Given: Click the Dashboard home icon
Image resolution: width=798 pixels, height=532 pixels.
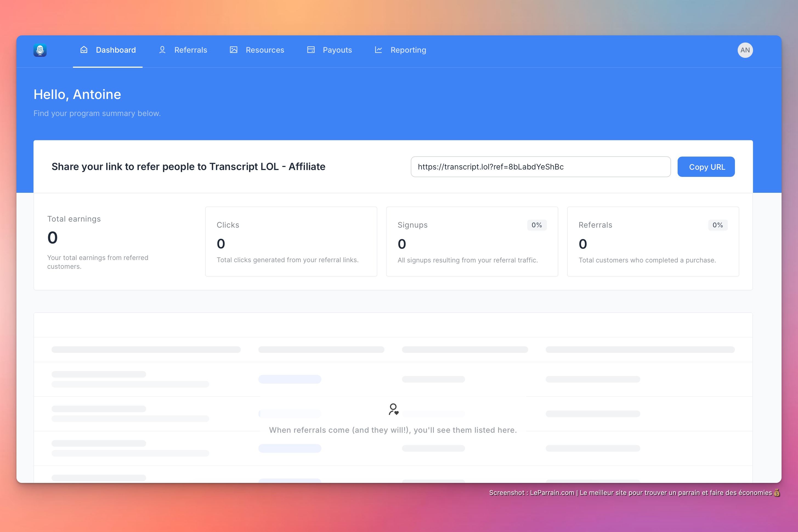Looking at the screenshot, I should point(84,50).
